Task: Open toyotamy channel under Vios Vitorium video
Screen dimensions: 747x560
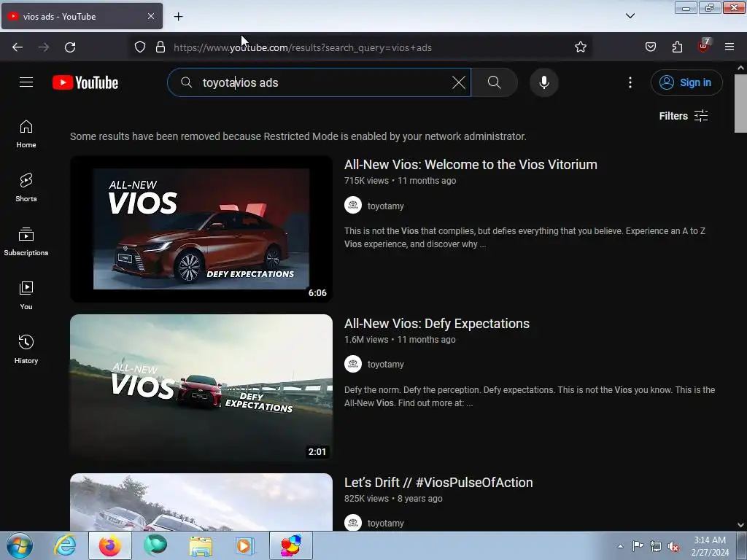Action: point(385,206)
